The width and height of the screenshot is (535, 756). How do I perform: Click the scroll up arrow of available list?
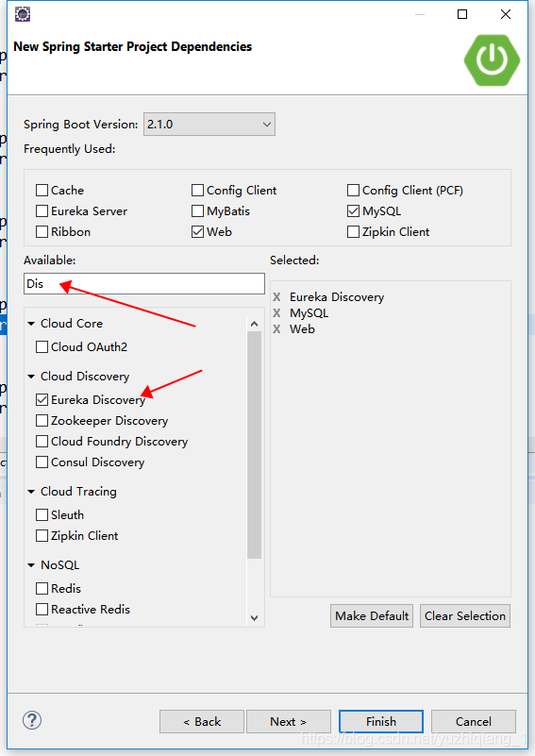click(x=255, y=324)
